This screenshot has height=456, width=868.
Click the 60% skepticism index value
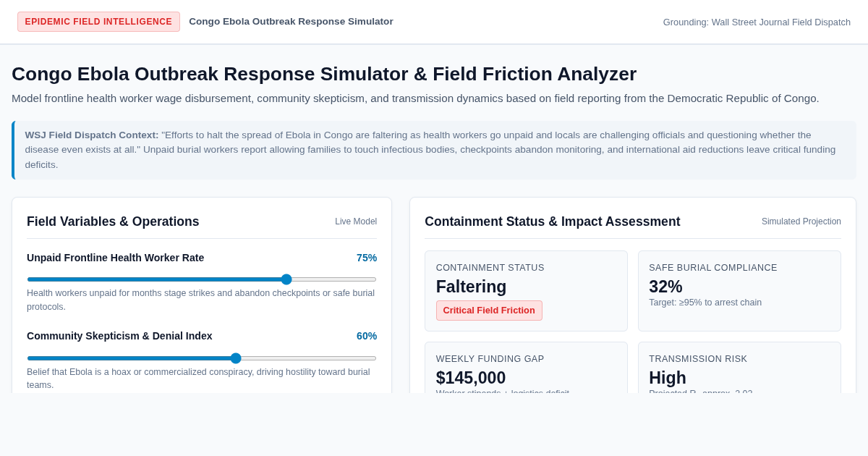tap(367, 336)
